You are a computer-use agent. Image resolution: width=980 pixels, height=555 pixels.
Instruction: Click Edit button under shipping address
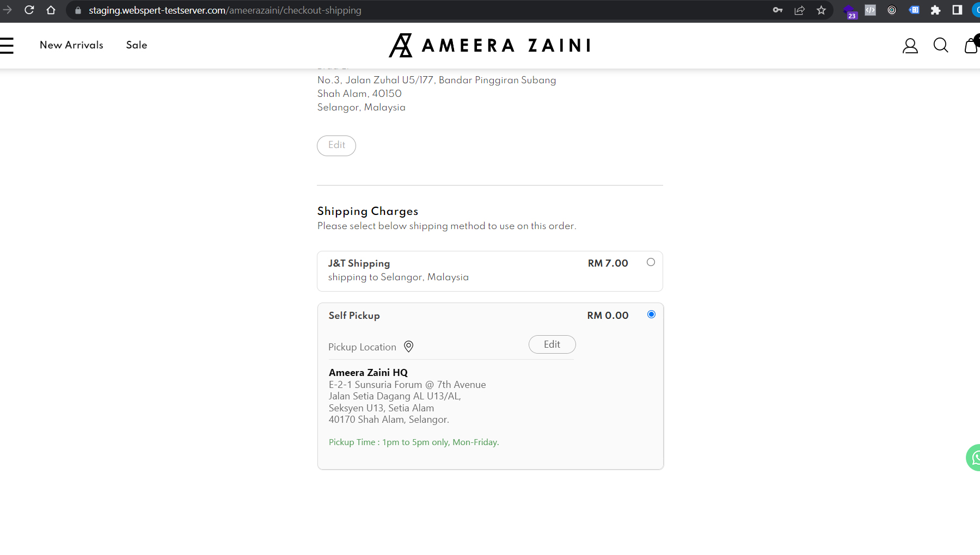[x=336, y=145]
